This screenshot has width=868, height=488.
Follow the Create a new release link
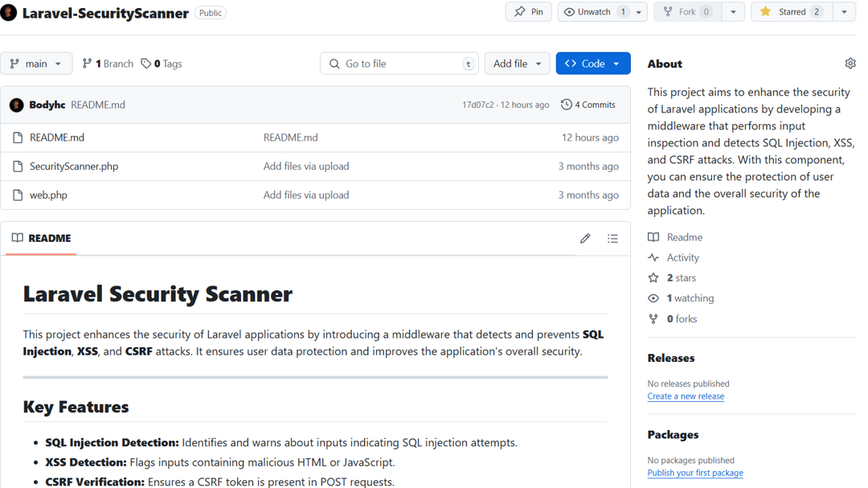[x=686, y=396]
